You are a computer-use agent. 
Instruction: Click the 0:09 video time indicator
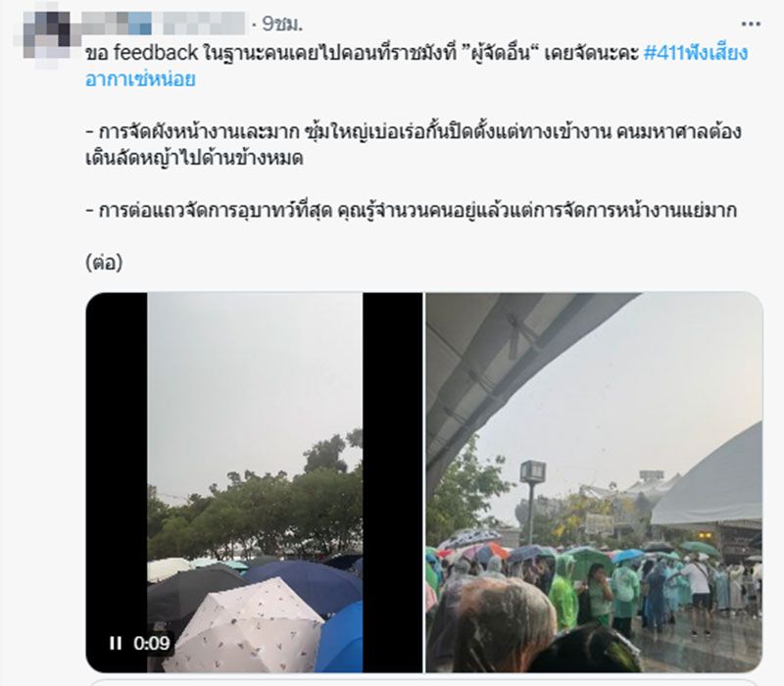click(152, 643)
